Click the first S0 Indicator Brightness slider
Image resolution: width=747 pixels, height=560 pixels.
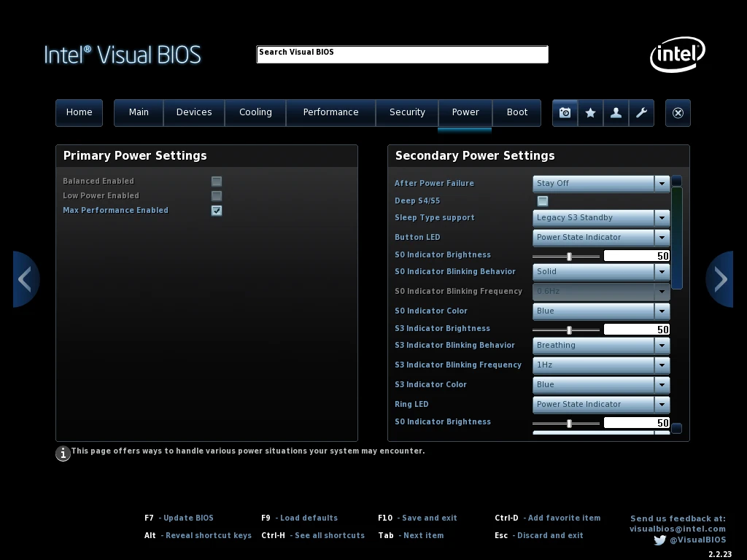[x=569, y=256]
